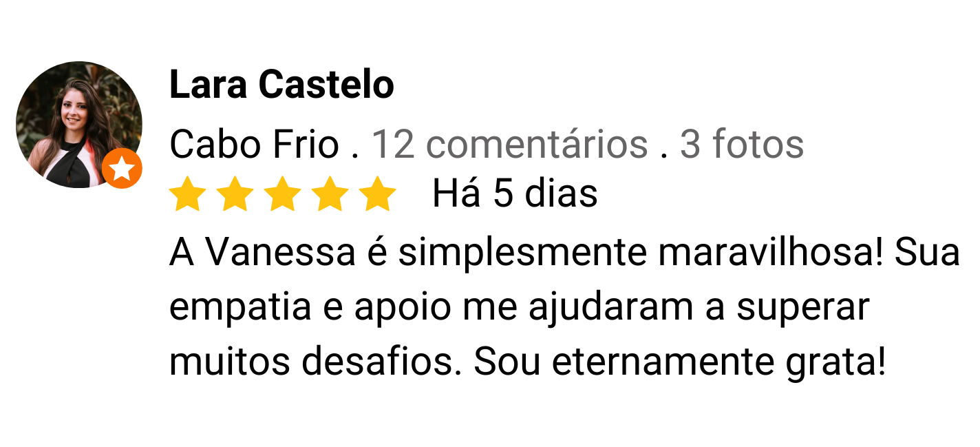Open Lara Castelo's profile photo
The height and width of the screenshot is (447, 980).
[x=78, y=125]
